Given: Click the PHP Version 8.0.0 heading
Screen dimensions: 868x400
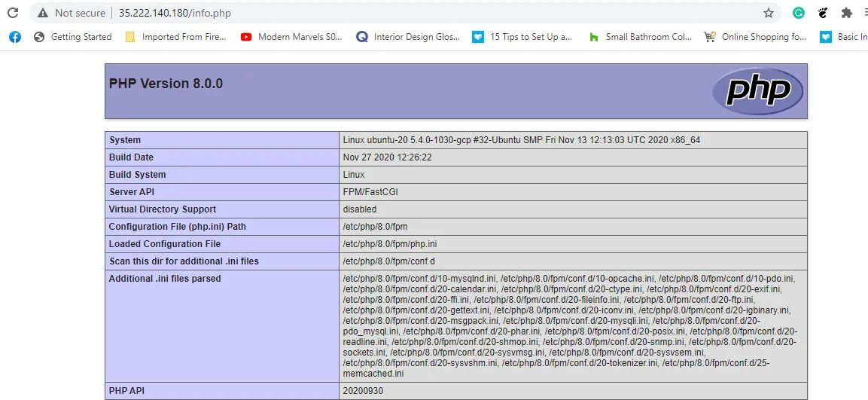Looking at the screenshot, I should [166, 84].
